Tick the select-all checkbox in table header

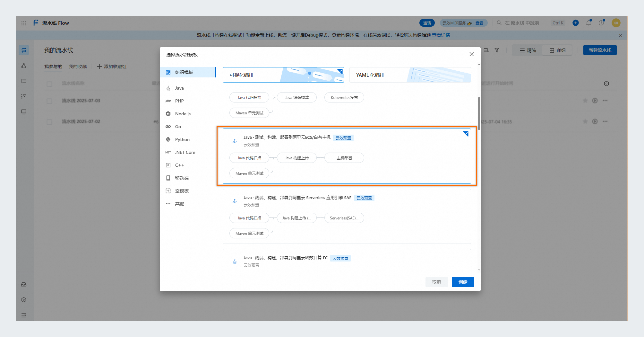49,84
